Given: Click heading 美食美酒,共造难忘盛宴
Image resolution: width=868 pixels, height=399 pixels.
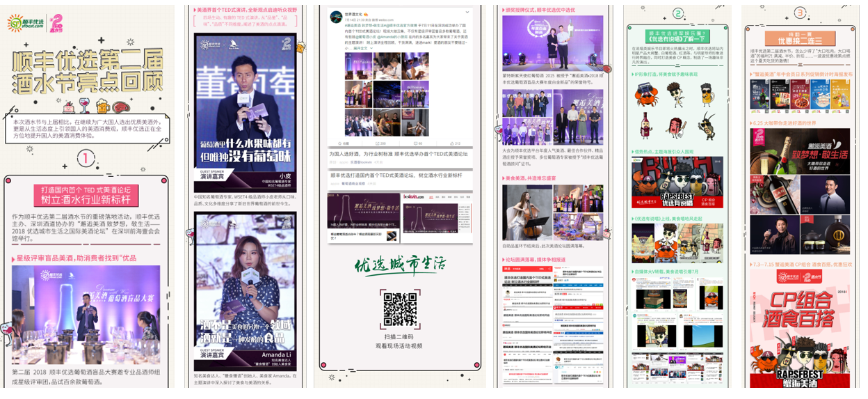Looking at the screenshot, I should click(530, 178).
